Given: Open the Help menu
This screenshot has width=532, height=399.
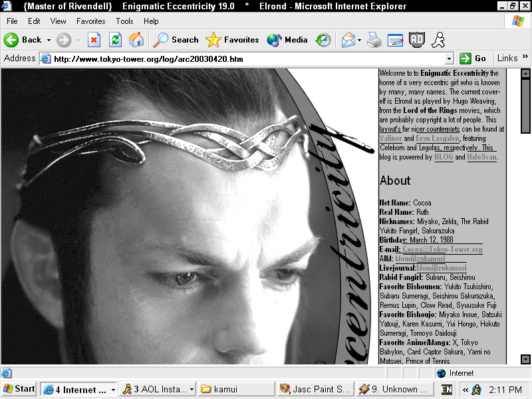Looking at the screenshot, I should coord(151,21).
